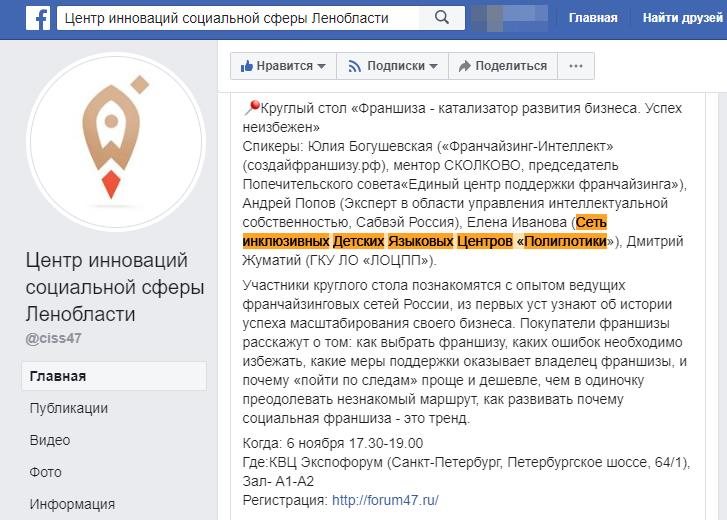
Task: Open Информация in the sidebar
Action: tap(72, 504)
